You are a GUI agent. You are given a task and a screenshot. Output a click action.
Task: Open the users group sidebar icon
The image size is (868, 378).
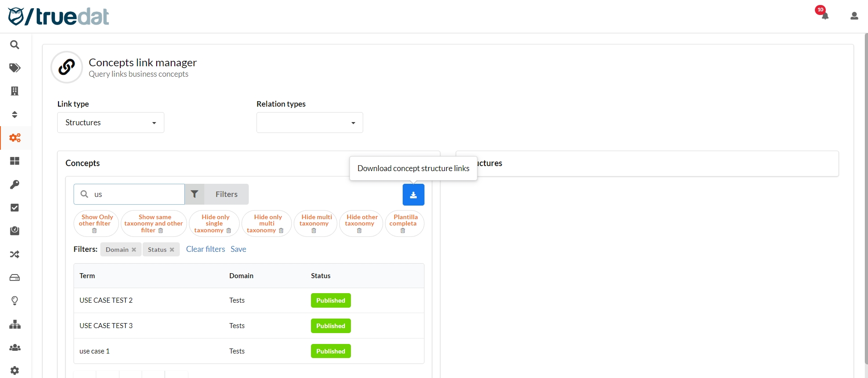click(15, 347)
